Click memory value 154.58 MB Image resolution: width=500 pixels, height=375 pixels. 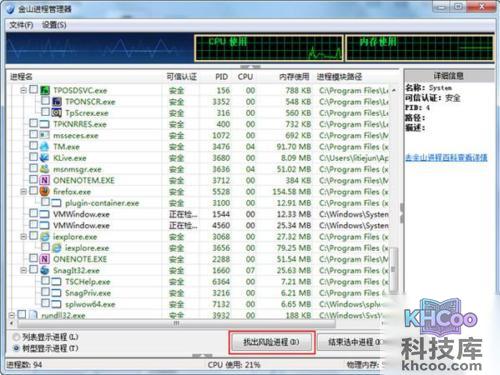[292, 192]
